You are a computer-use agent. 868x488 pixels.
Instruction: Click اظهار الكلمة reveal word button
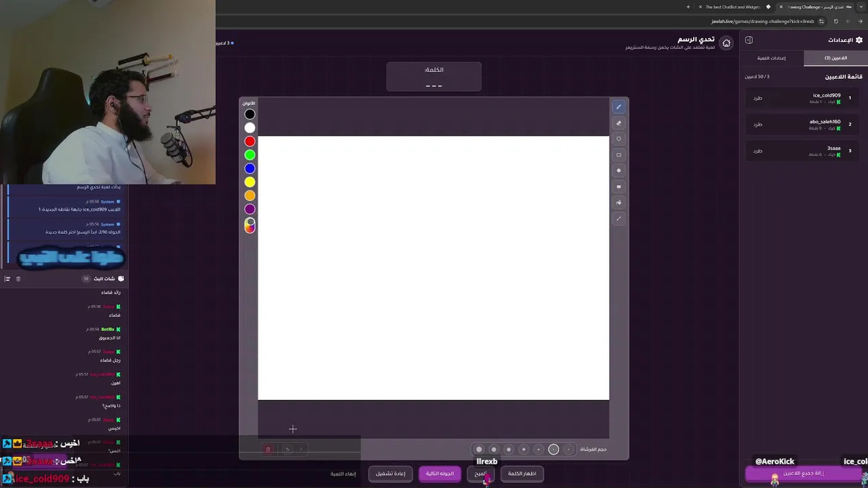tap(522, 474)
